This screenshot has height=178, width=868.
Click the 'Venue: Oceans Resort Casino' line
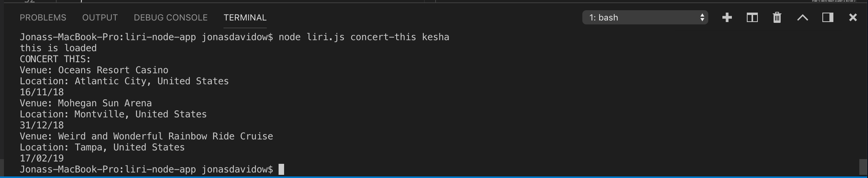click(x=94, y=70)
